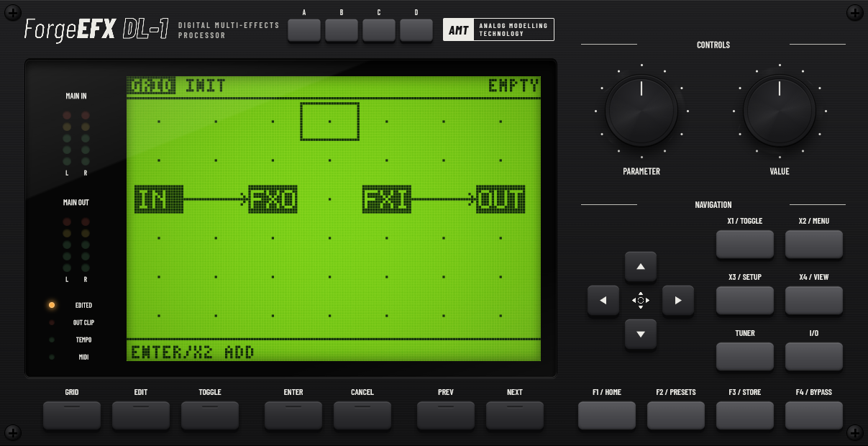Click the GRID label on the LCD
This screenshot has height=446, width=868.
(x=152, y=86)
